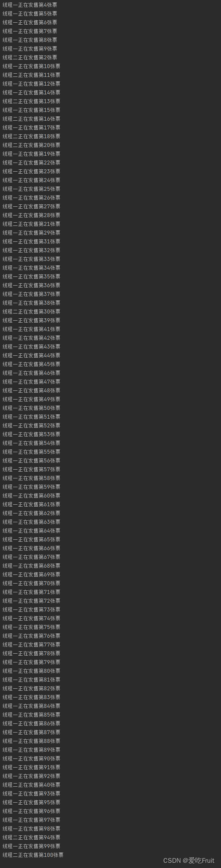Select the console line for ticket 39
Screen dimensions: 221x868
(31, 320)
